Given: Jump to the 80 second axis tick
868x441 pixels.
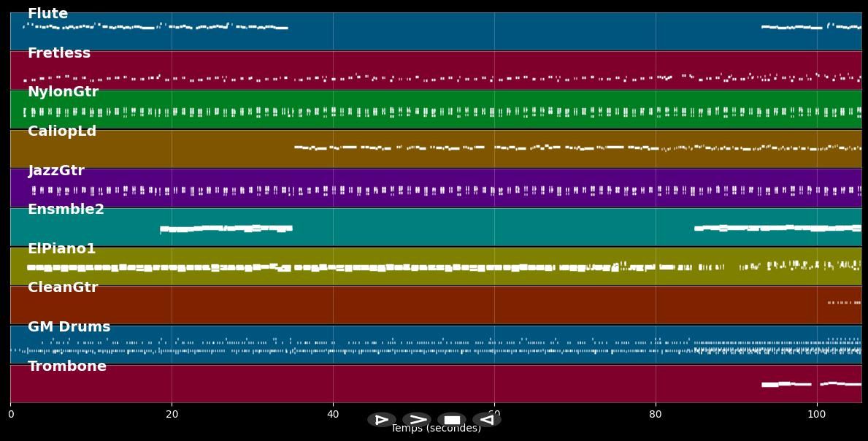Looking at the screenshot, I should point(656,415).
